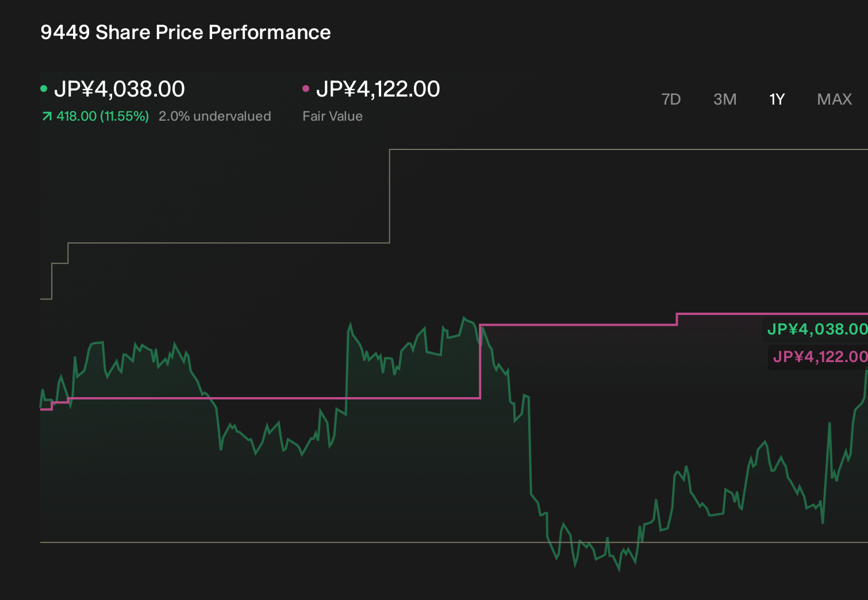Viewport: 868px width, 600px height.
Task: Select the 3M time range
Action: click(x=725, y=99)
